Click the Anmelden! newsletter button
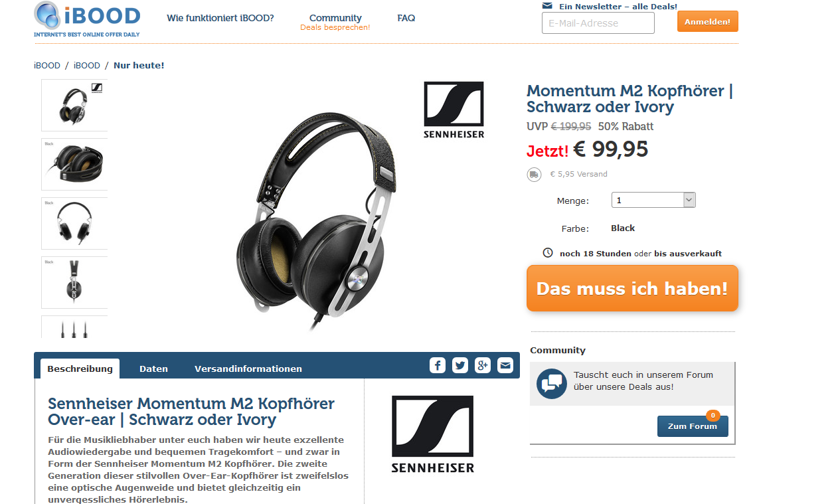This screenshot has height=504, width=834. coord(707,21)
